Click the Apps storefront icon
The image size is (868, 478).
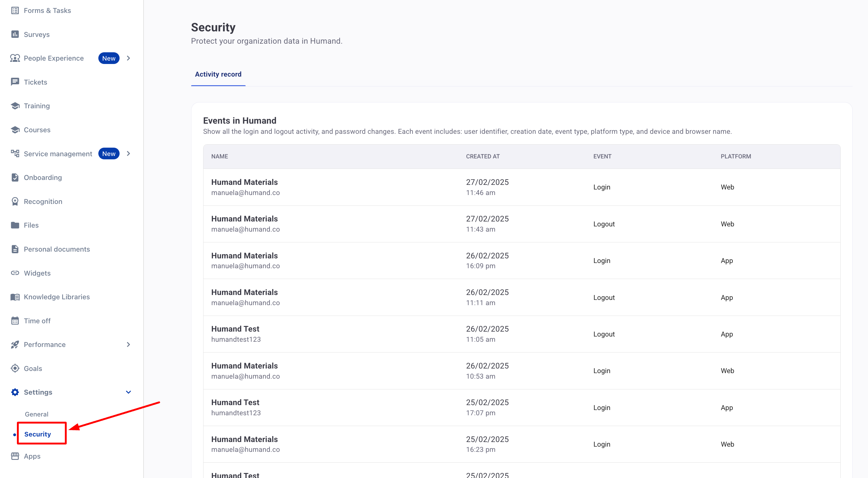click(x=15, y=456)
